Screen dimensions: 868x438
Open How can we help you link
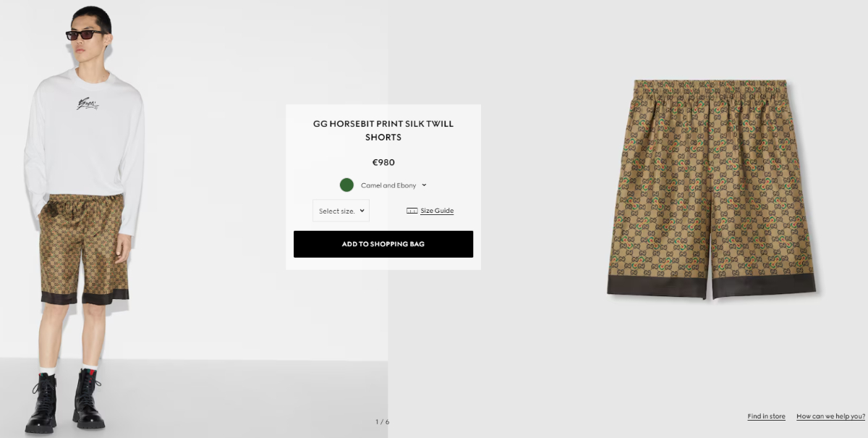point(830,416)
